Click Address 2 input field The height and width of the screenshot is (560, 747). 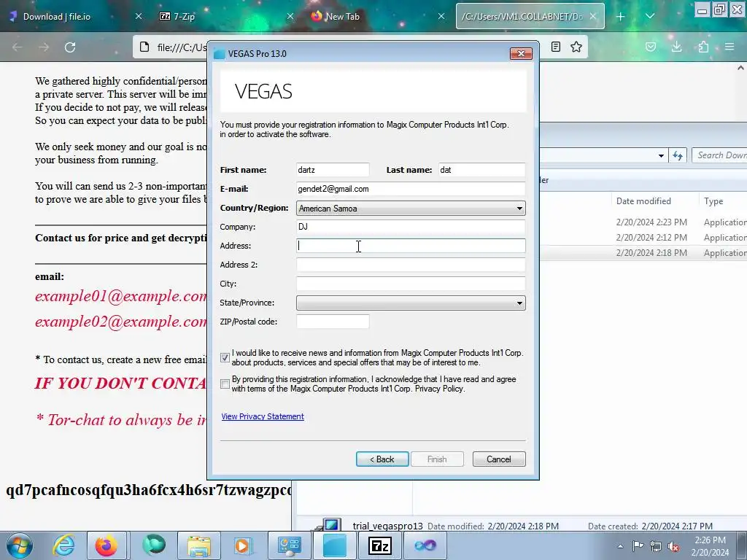[411, 265]
